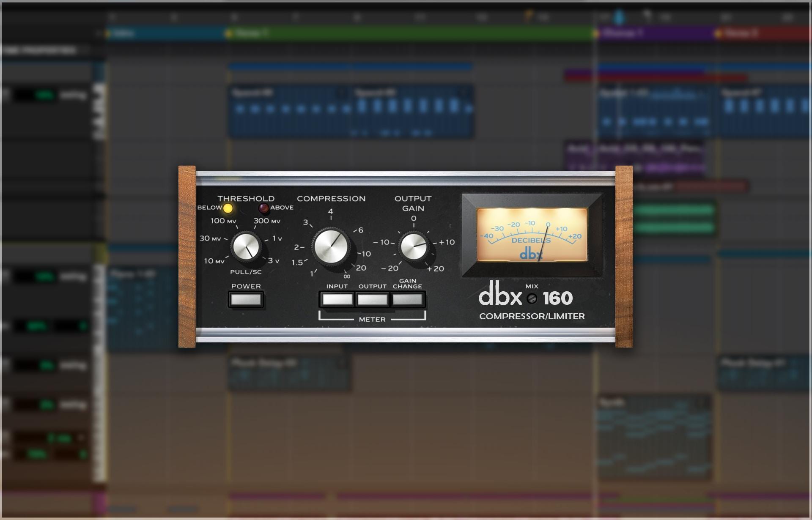Select the blurred Synth clip in background
This screenshot has height=520, width=812.
click(654, 438)
